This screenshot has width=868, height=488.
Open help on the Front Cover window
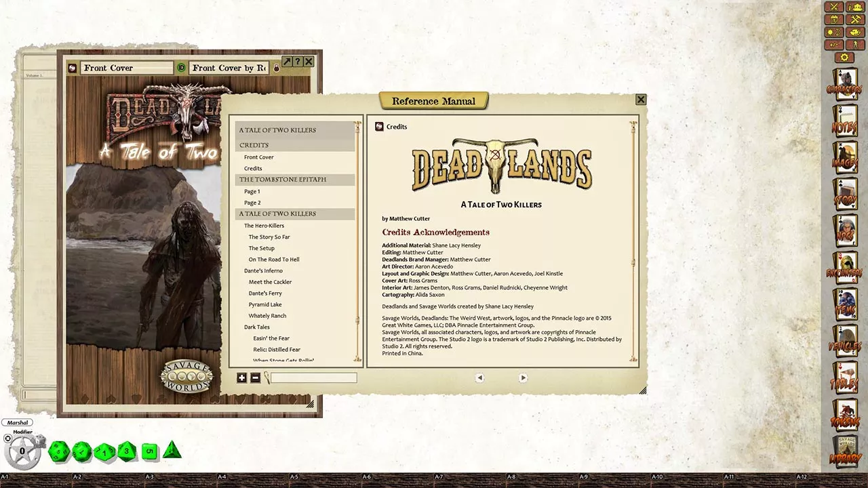point(298,62)
